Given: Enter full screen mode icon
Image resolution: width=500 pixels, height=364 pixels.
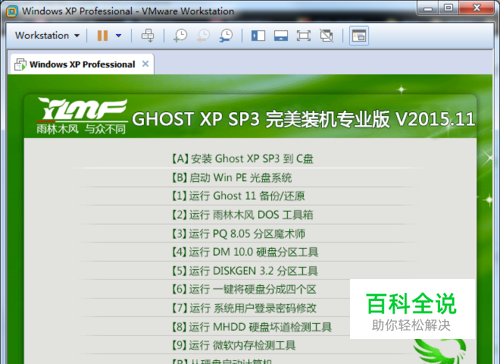Looking at the screenshot, I should [303, 35].
